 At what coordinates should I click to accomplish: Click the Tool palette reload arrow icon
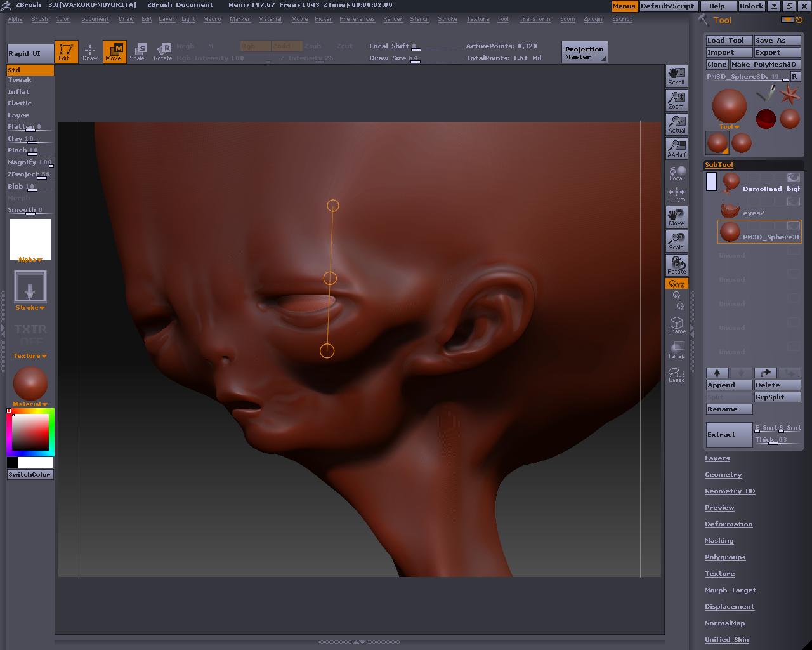pos(799,20)
